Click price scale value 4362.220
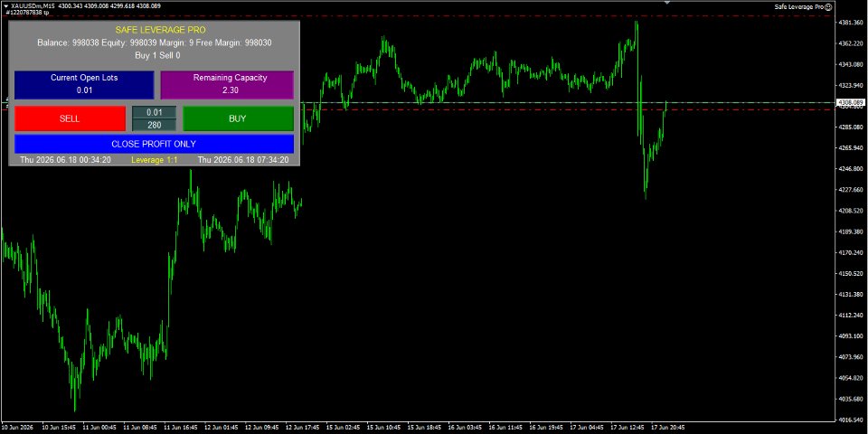This screenshot has height=434, width=868. (x=852, y=43)
